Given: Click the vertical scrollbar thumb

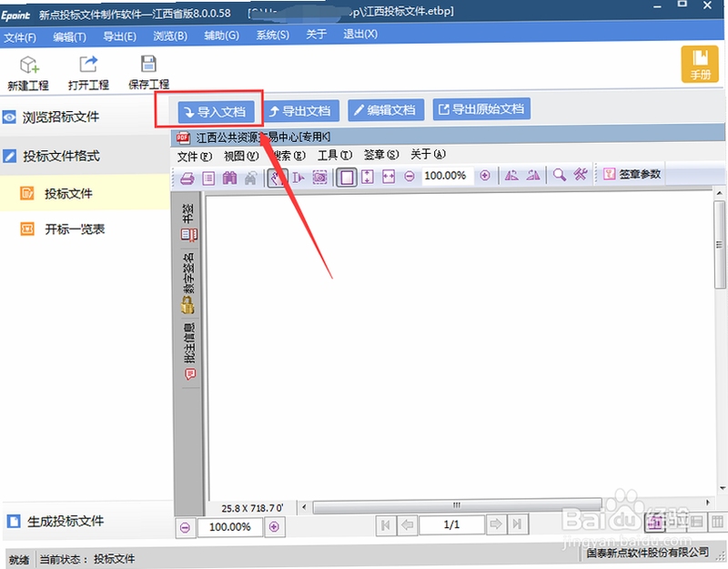Looking at the screenshot, I should point(720,245).
